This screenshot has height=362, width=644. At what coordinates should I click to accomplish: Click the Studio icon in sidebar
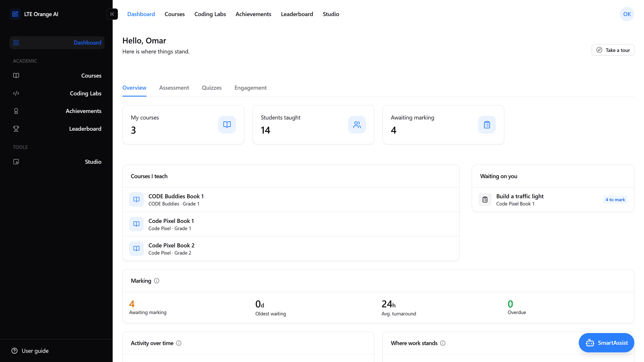point(16,162)
